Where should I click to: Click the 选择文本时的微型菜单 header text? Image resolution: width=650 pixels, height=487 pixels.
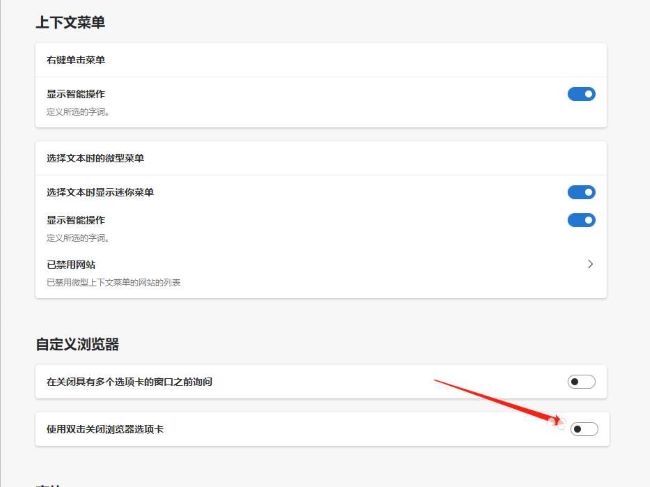(x=95, y=158)
